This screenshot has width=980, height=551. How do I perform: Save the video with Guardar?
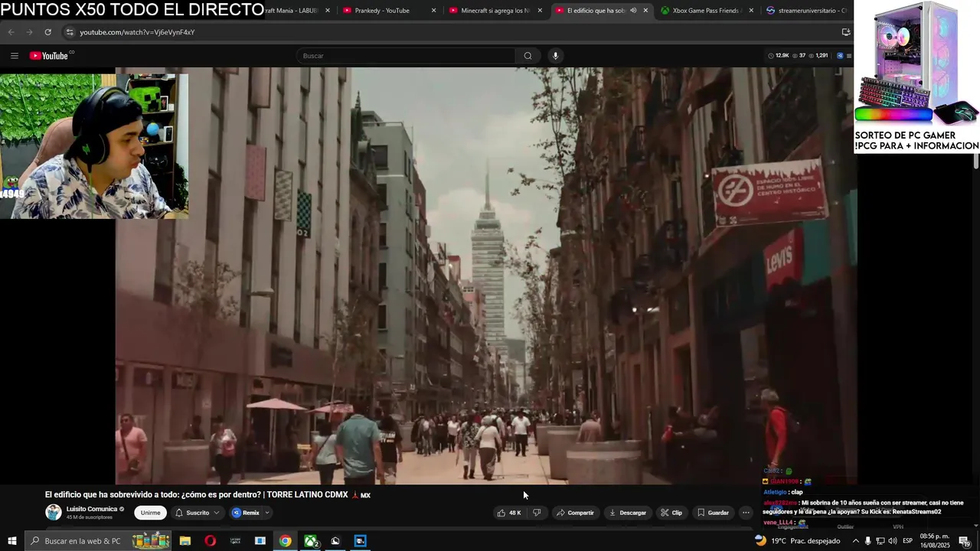click(713, 513)
